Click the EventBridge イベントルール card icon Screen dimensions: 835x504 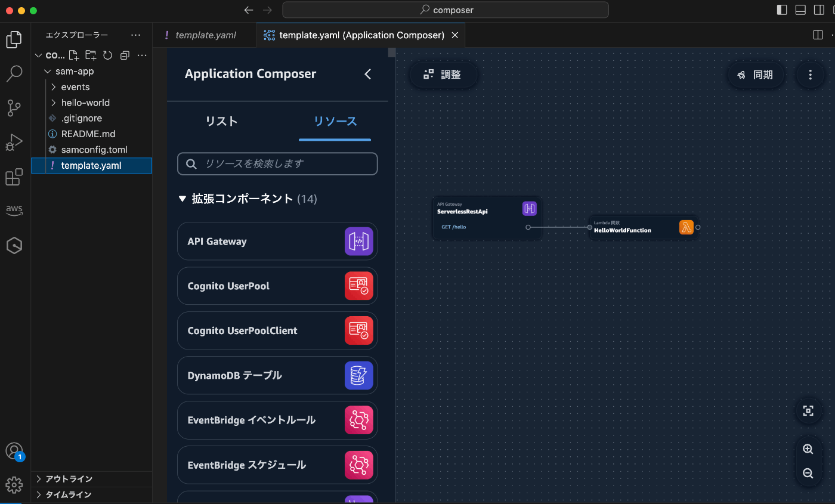coord(358,420)
